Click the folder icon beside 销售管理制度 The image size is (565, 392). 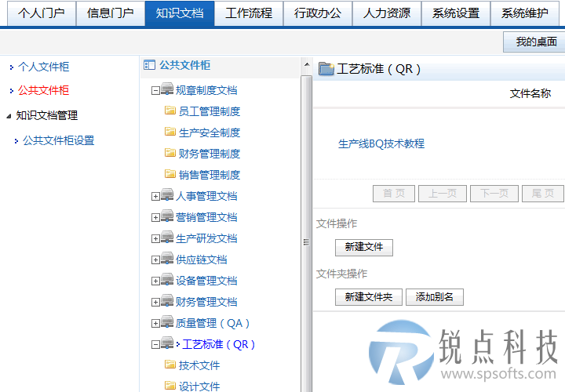click(170, 174)
